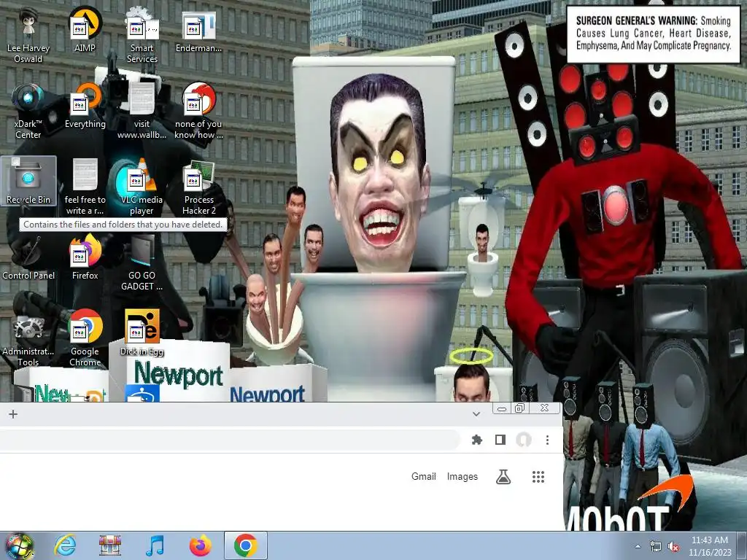Toggle the Chrome side panel icon
This screenshot has height=560, width=747.
click(500, 440)
